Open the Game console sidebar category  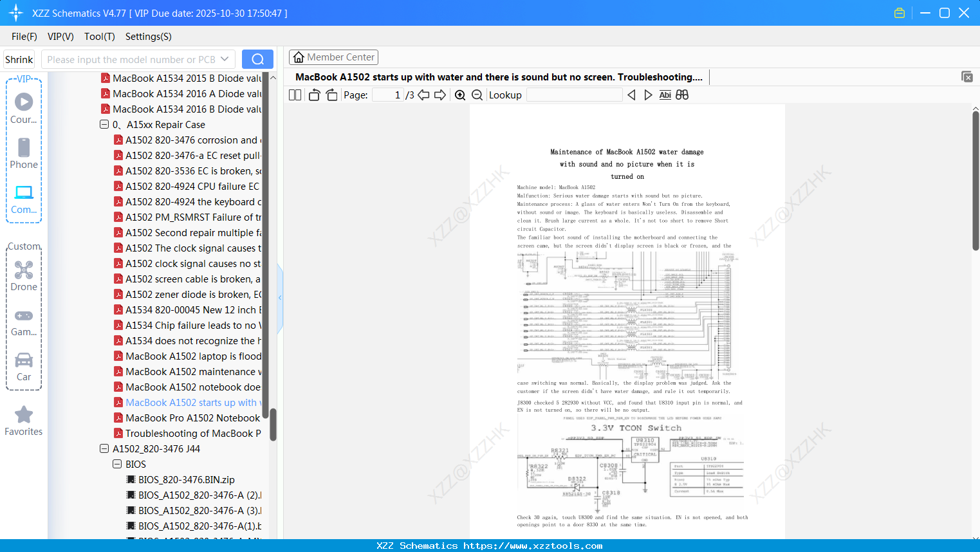click(x=24, y=322)
